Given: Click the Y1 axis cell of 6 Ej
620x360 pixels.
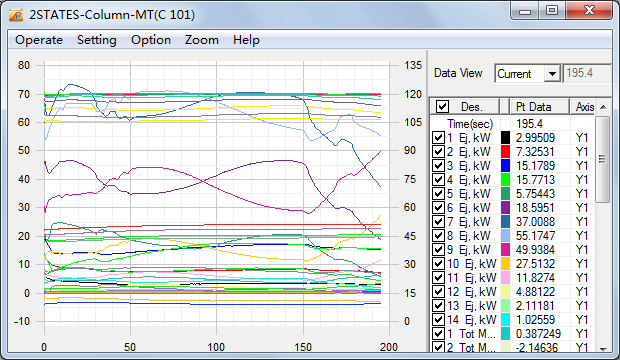Looking at the screenshot, I should point(582,208).
